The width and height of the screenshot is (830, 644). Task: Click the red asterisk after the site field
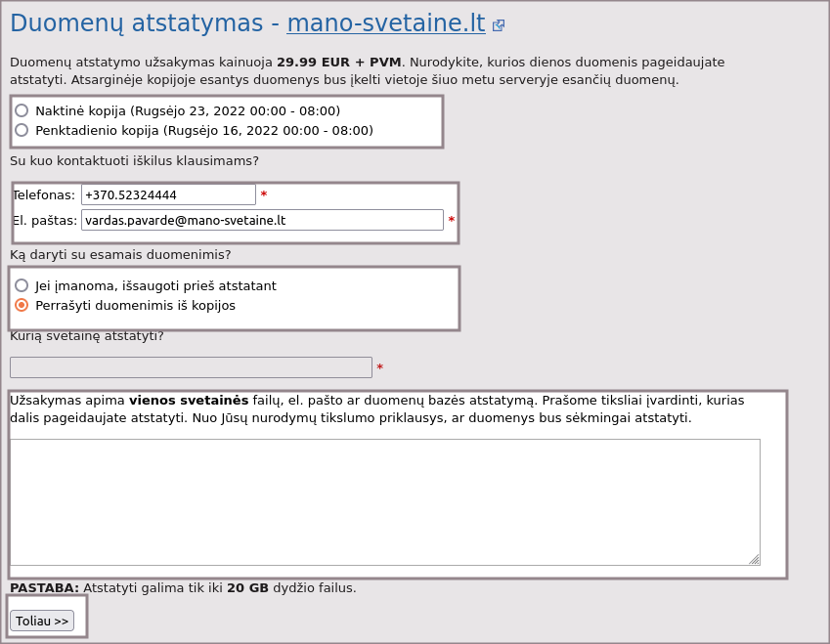pos(380,368)
